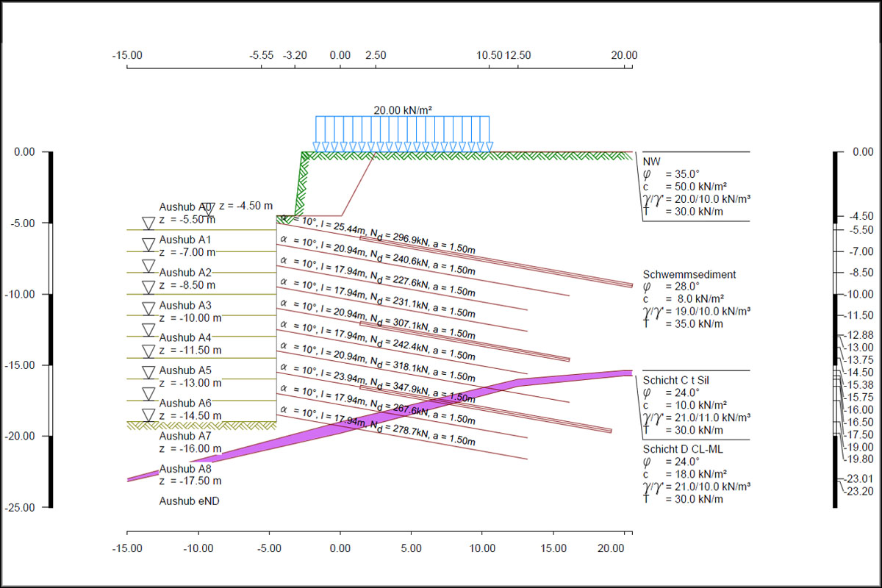This screenshot has width=882, height=588.
Task: Select the triangle marker beside z = -5.50 m
Action: (148, 223)
